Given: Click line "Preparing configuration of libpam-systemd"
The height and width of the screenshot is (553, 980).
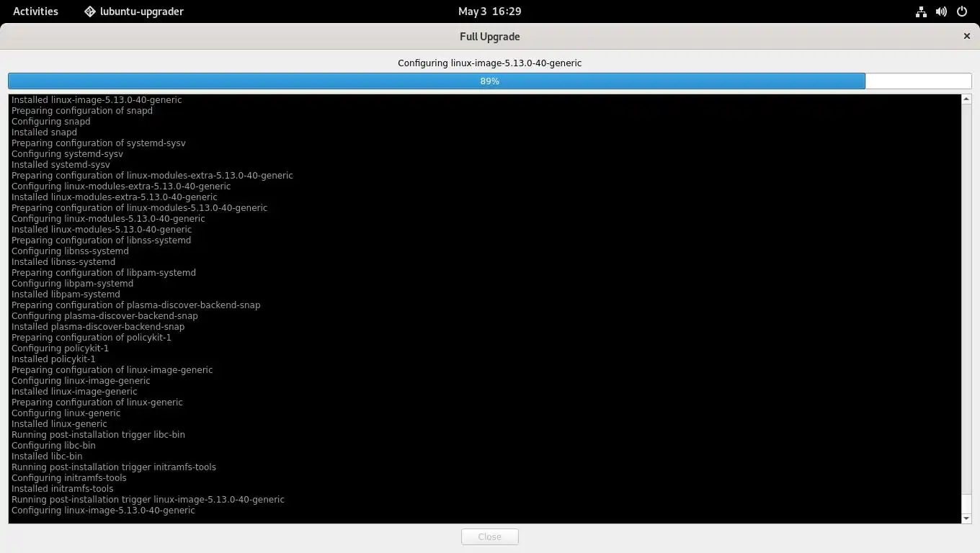Looking at the screenshot, I should tap(104, 273).
